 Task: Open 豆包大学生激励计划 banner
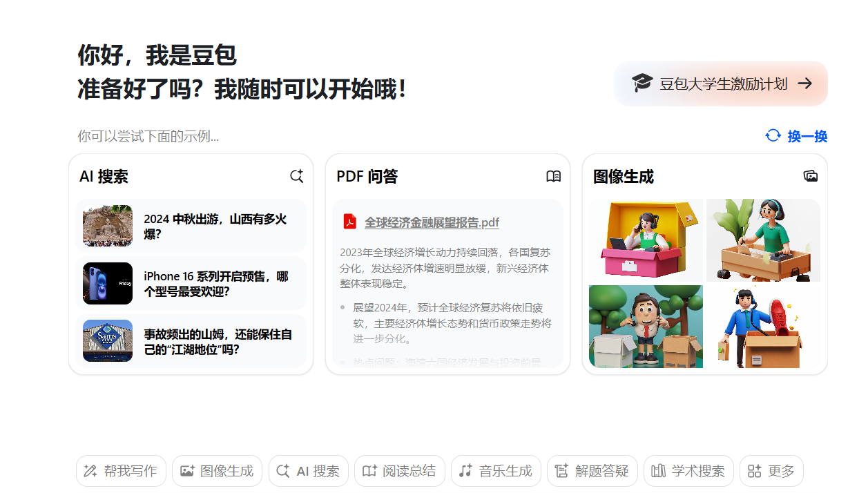[721, 84]
